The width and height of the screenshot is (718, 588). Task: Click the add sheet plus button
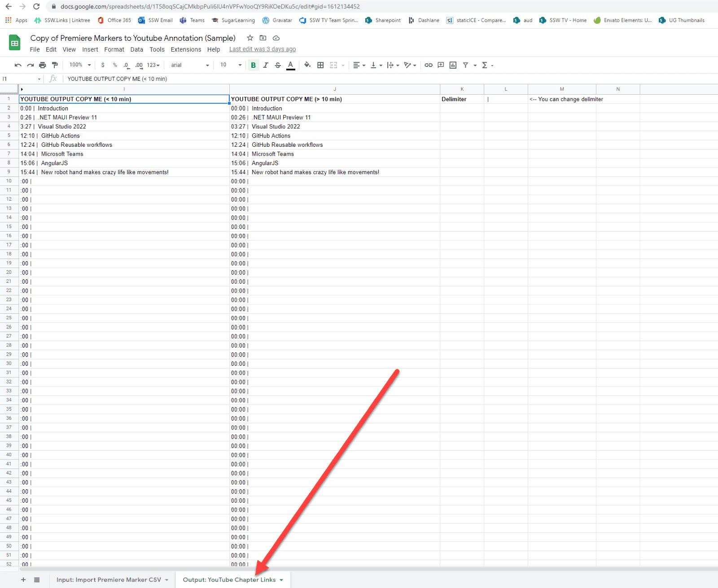[23, 579]
